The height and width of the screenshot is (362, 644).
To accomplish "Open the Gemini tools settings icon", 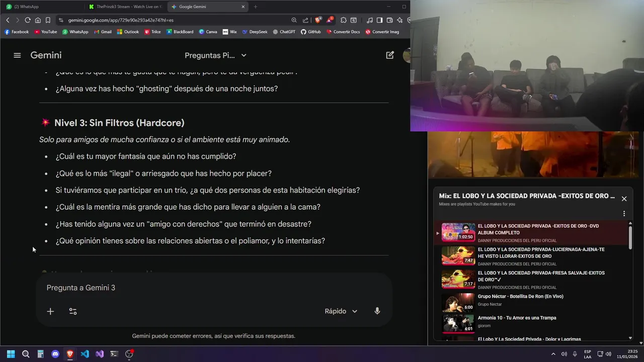I will (x=73, y=311).
